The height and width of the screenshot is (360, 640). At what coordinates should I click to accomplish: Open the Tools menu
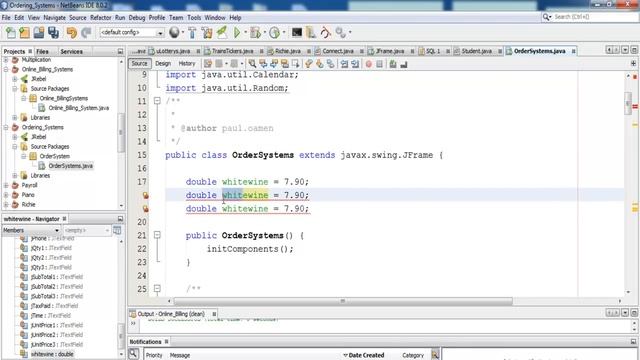(194, 18)
